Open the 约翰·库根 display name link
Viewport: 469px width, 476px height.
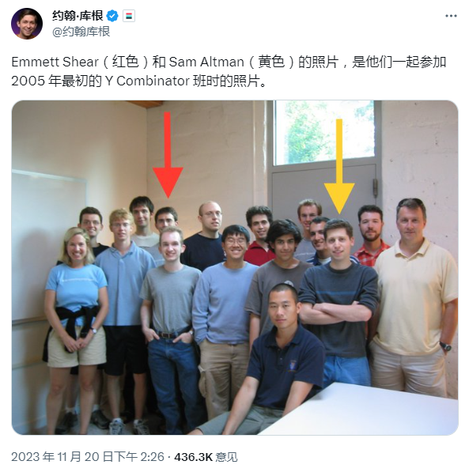(x=78, y=16)
